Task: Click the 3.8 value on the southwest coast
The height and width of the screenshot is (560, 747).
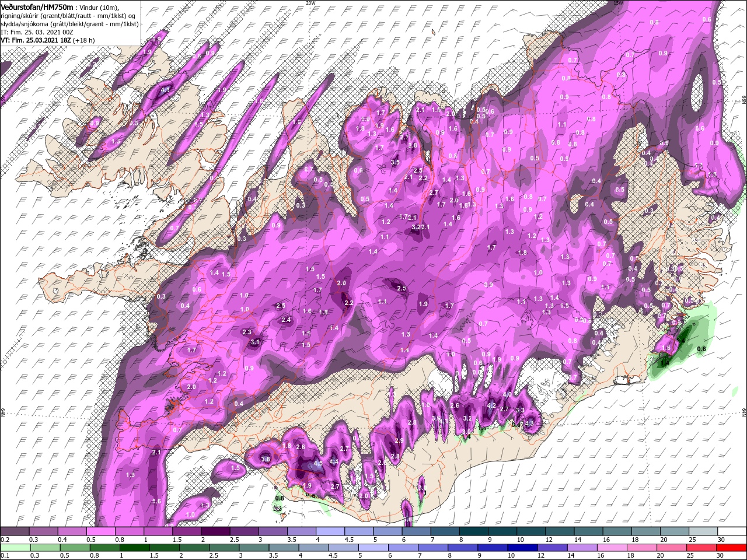Action: click(x=266, y=459)
